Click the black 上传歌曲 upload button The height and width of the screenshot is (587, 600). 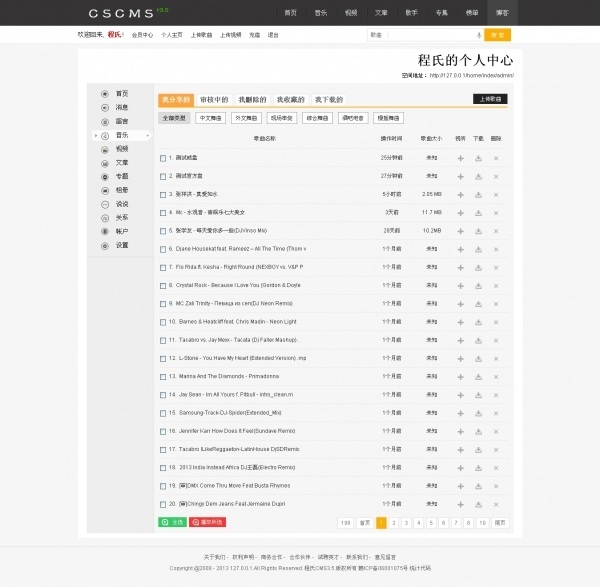(x=492, y=100)
